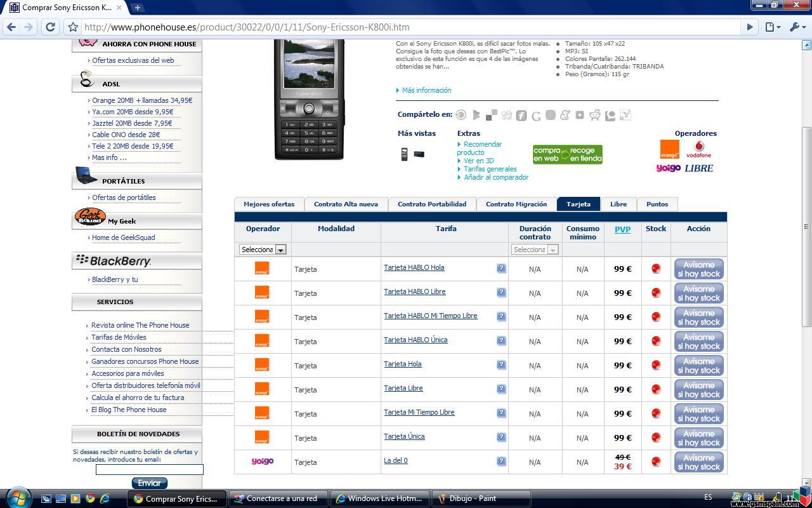Launch Internet Explorer from the quick launch
Screen dimensions: 812x508
105,498
